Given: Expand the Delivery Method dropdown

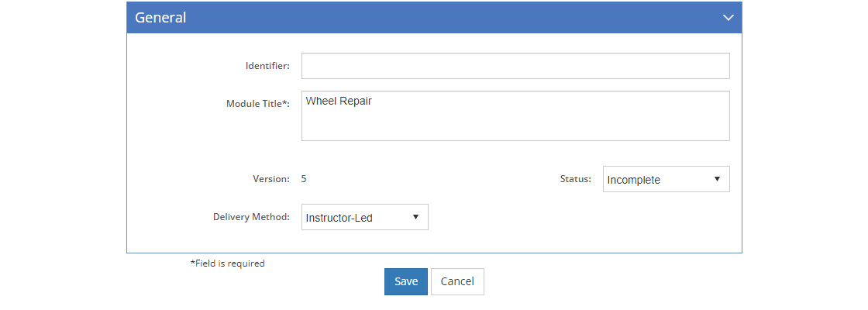Looking at the screenshot, I should [364, 218].
